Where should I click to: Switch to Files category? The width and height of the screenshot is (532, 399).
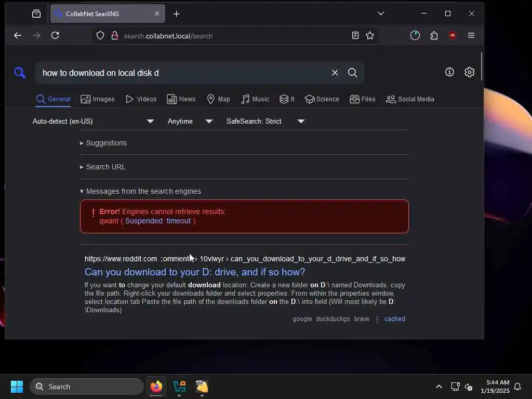click(362, 99)
